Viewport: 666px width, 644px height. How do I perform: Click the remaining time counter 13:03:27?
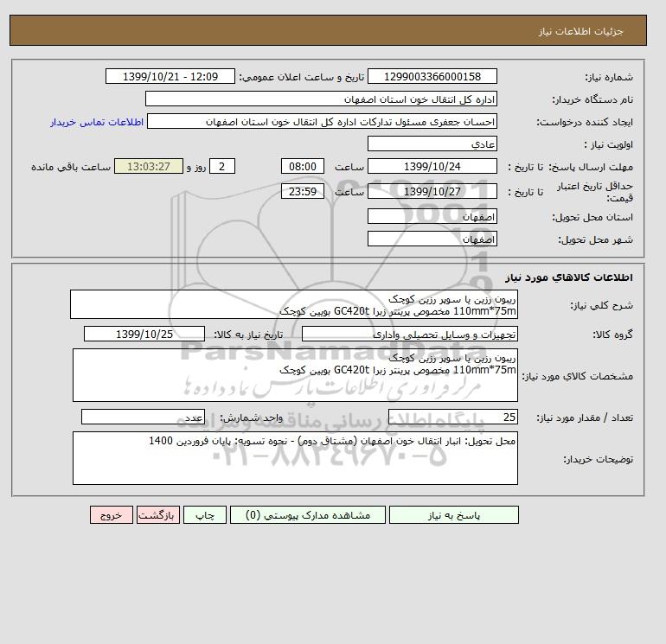(149, 167)
